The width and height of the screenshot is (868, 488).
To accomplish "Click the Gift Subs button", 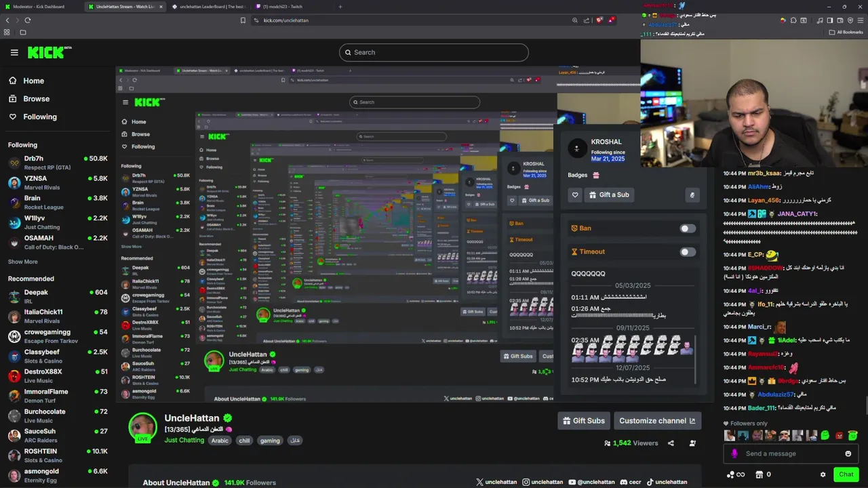I will click(x=584, y=421).
